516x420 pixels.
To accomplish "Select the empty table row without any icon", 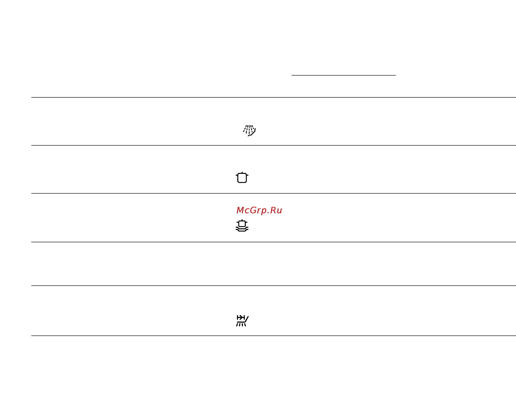I will coord(274,264).
